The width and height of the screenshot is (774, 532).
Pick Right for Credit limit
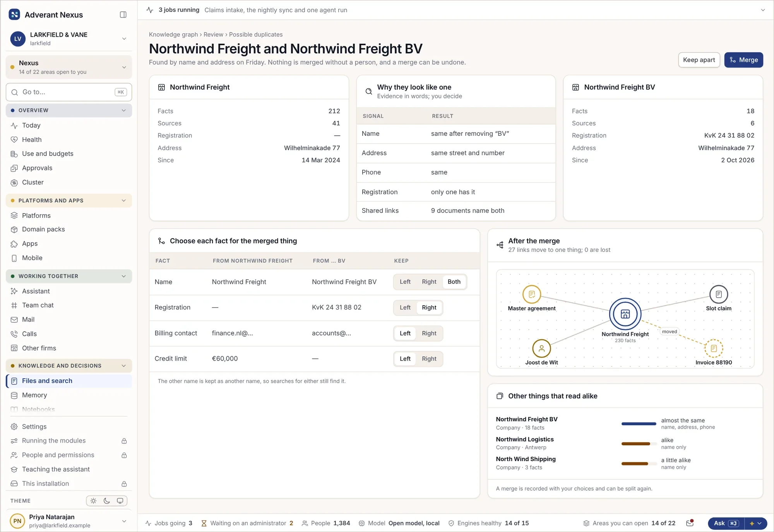point(429,359)
